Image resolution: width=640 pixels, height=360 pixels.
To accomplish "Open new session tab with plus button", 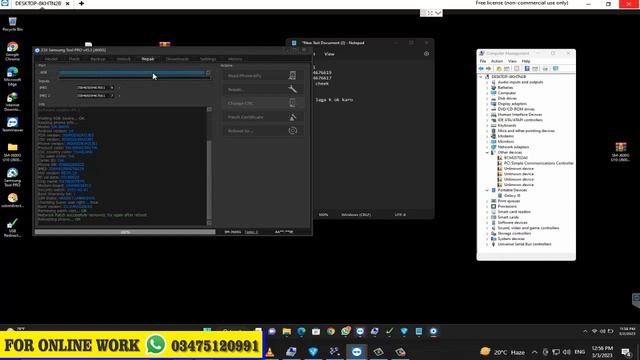I will click(81, 3).
